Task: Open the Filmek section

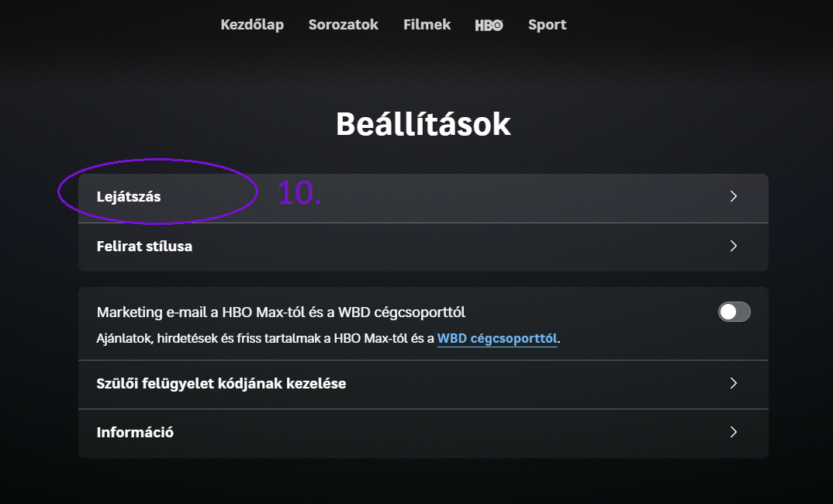Action: (x=426, y=24)
